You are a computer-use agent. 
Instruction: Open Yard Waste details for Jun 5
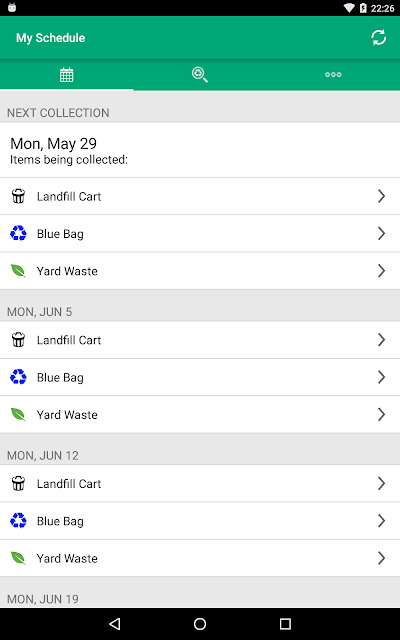click(x=200, y=414)
